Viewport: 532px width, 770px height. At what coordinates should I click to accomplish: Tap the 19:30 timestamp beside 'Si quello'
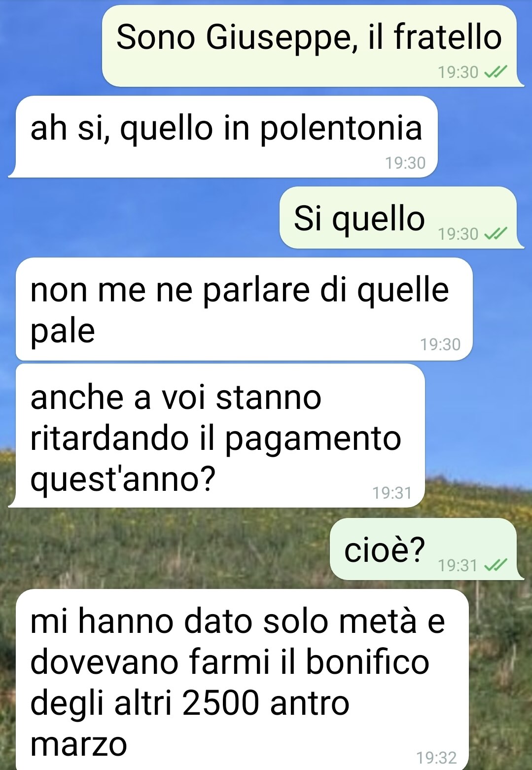[458, 233]
